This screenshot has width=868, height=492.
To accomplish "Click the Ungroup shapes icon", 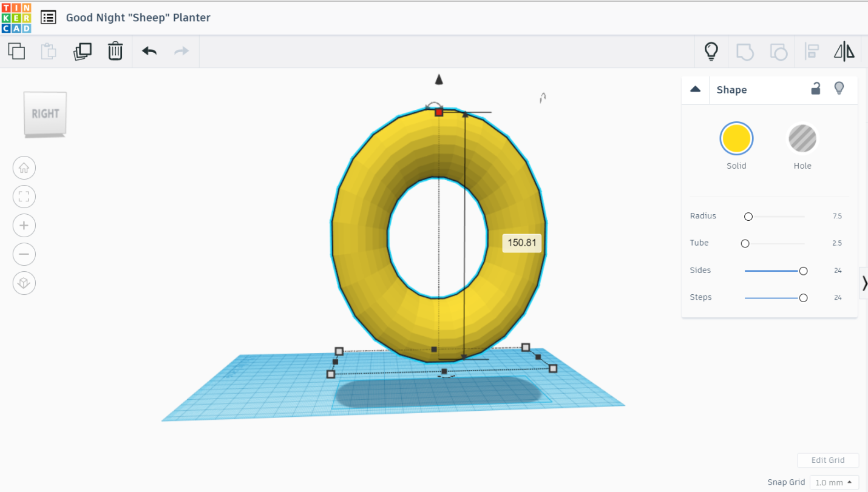I will (x=778, y=52).
